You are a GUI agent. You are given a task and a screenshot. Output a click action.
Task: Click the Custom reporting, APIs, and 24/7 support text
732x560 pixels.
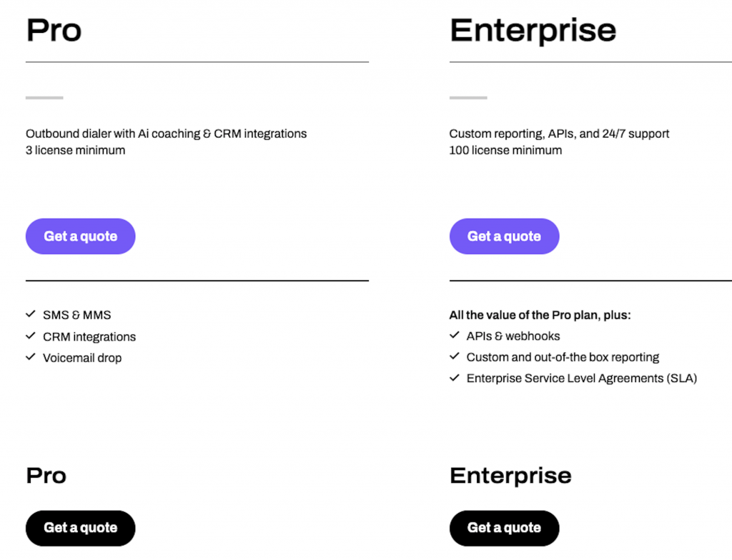point(559,134)
